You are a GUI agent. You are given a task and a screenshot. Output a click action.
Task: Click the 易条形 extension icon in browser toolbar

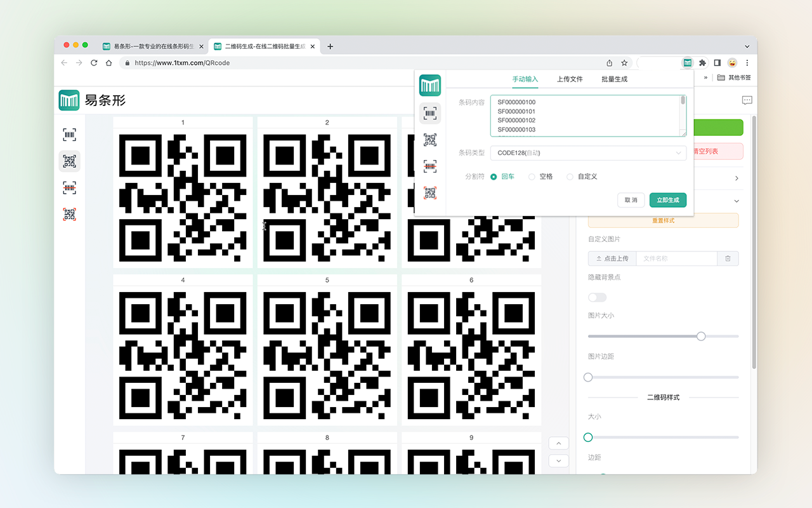[x=688, y=63]
